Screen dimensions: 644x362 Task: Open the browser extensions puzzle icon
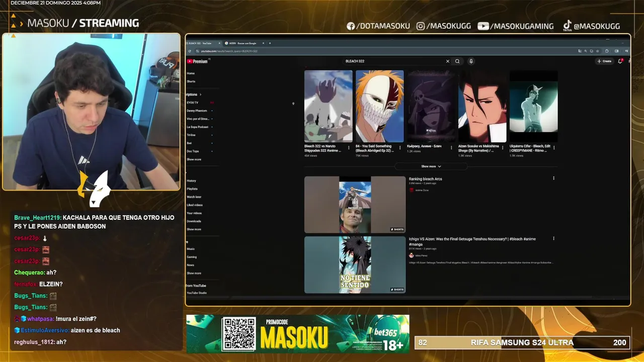pyautogui.click(x=607, y=51)
